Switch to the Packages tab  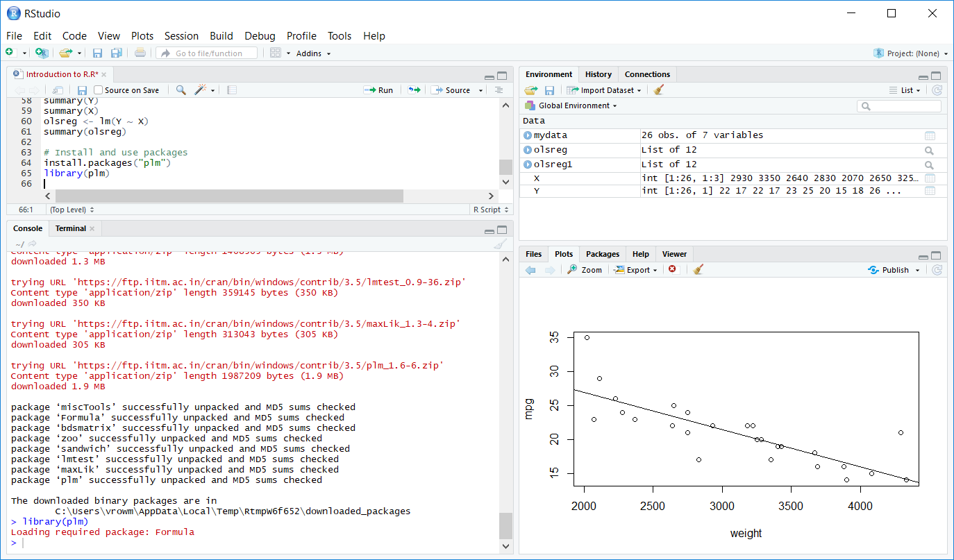(x=602, y=254)
